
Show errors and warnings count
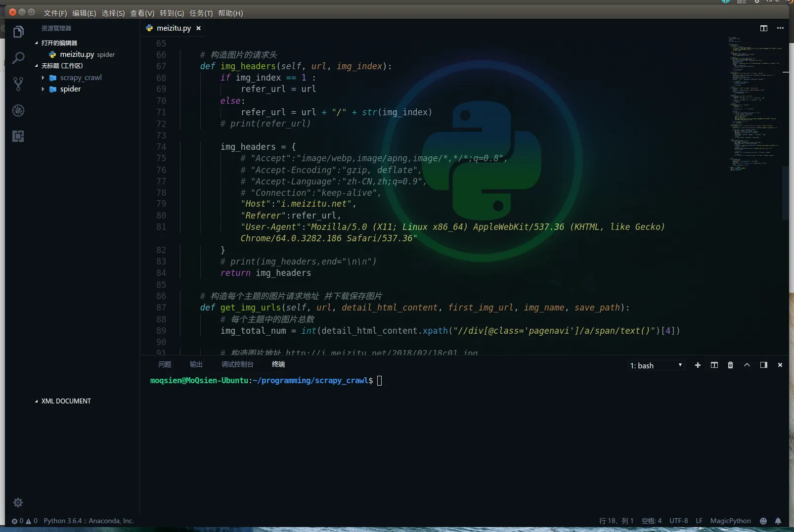pyautogui.click(x=25, y=521)
